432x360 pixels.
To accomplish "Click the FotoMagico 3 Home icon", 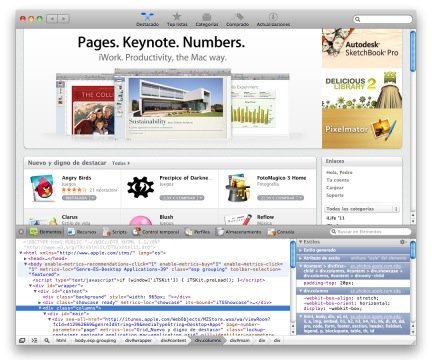I will coord(238,188).
